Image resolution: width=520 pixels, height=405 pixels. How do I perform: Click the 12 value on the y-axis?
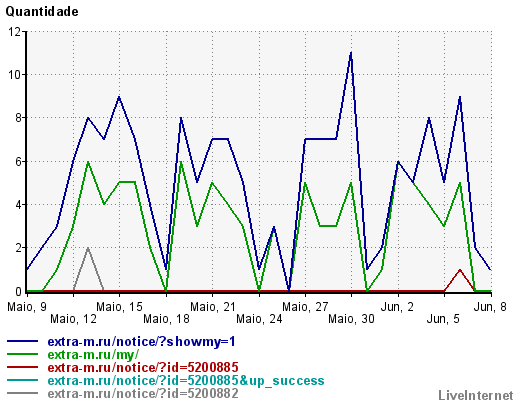click(x=14, y=32)
